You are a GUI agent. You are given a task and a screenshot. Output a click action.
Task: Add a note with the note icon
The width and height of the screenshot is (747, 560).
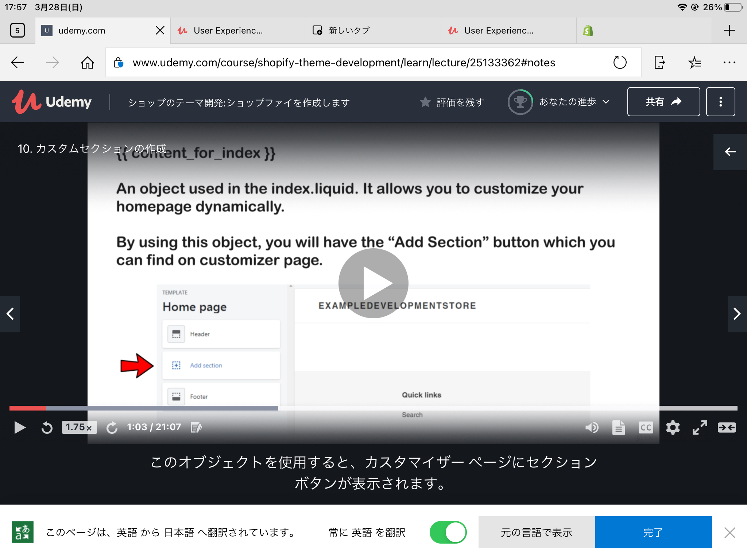tap(196, 427)
